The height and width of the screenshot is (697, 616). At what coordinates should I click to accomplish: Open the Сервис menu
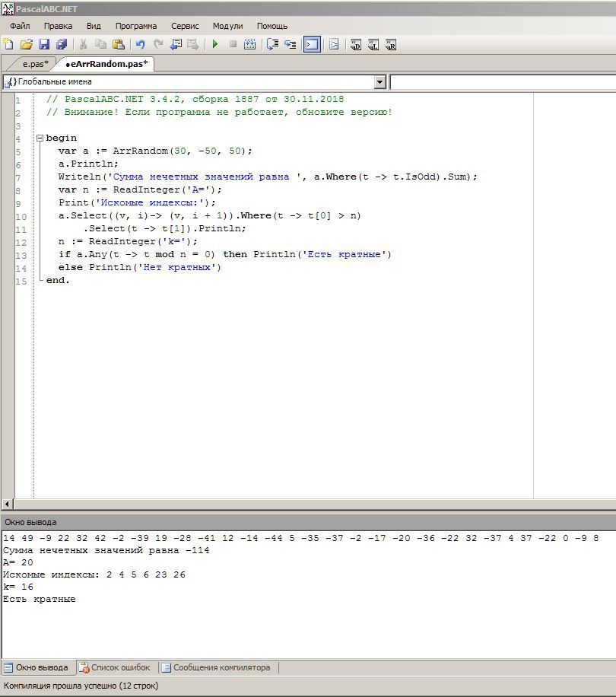(185, 26)
